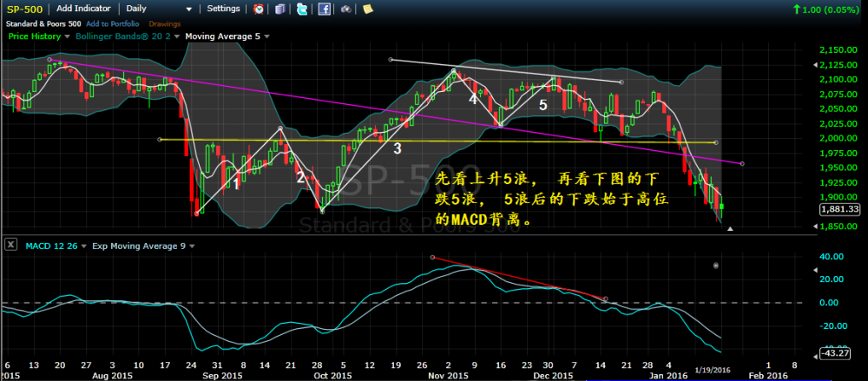Click the small round marker in MACD panel
868x381 pixels.
click(716, 265)
